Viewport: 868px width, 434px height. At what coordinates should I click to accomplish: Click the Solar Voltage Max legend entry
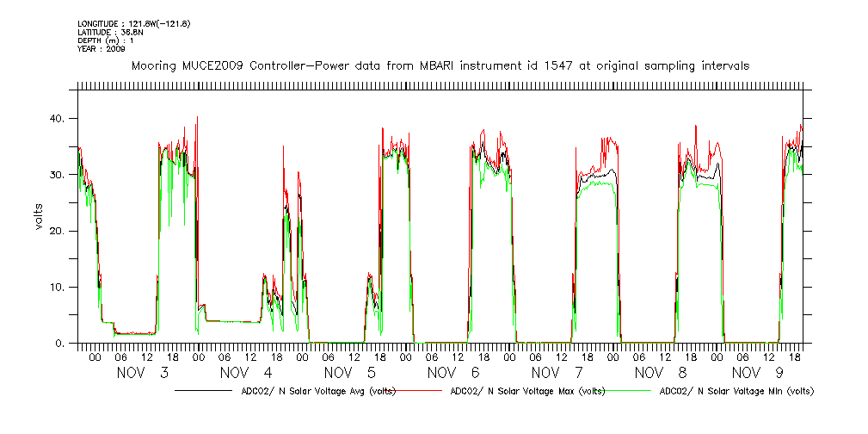[525, 391]
